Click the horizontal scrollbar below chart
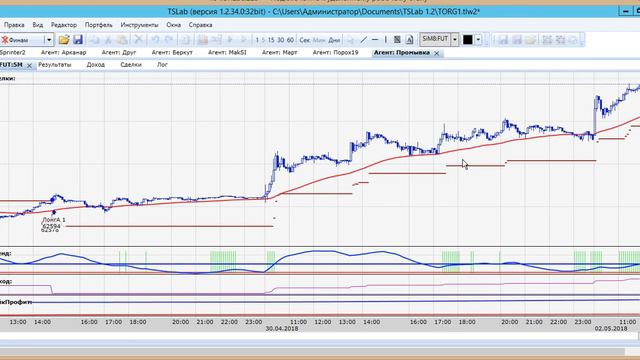The width and height of the screenshot is (640, 360). pyautogui.click(x=312, y=351)
